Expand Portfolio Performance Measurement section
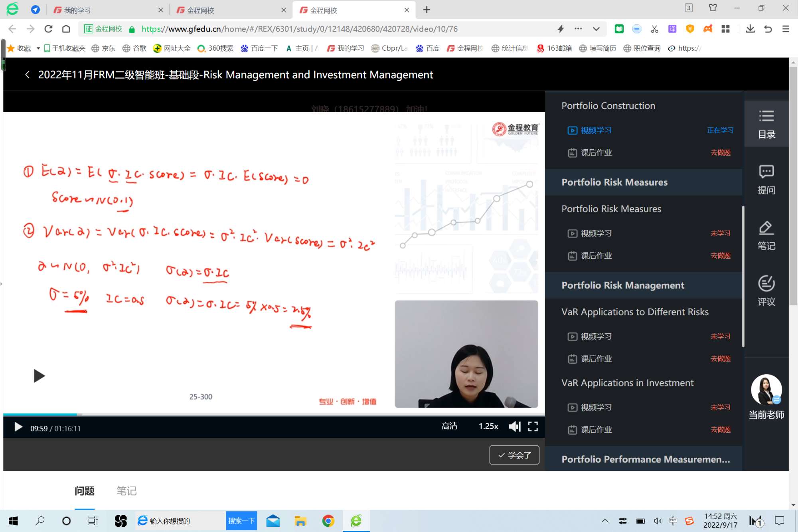This screenshot has height=532, width=798. 645,459
